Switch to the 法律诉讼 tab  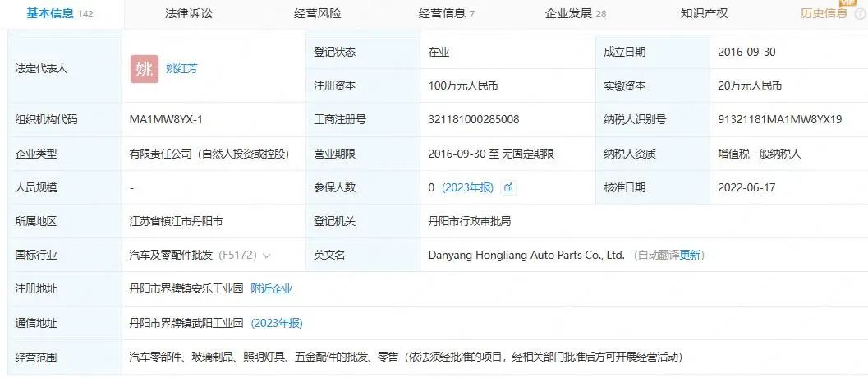click(189, 13)
